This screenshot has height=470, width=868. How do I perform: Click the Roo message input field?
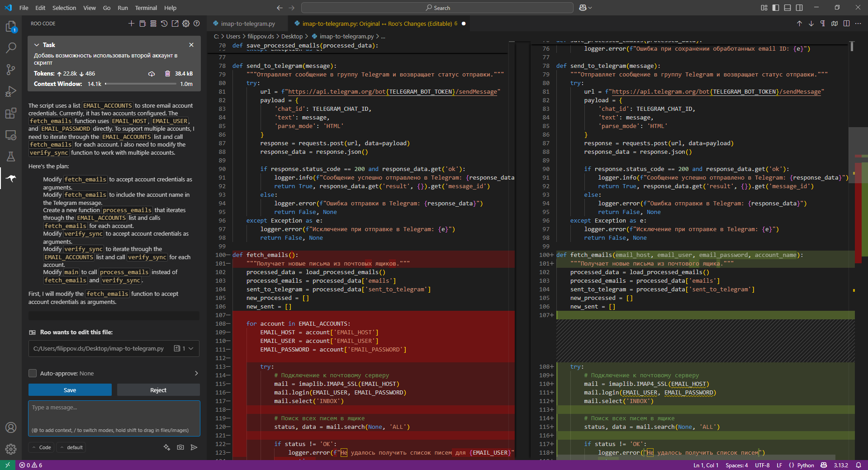coord(114,418)
